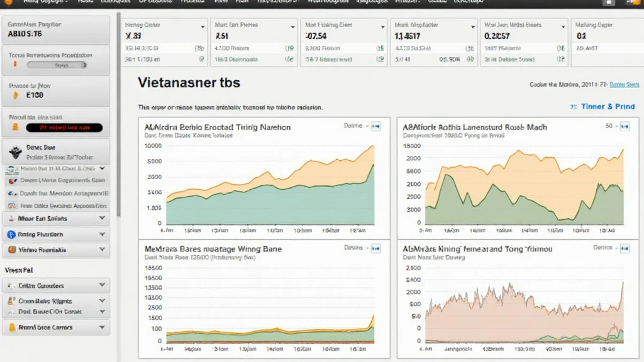Click the chart icon in bottom-right chart header

(x=624, y=250)
